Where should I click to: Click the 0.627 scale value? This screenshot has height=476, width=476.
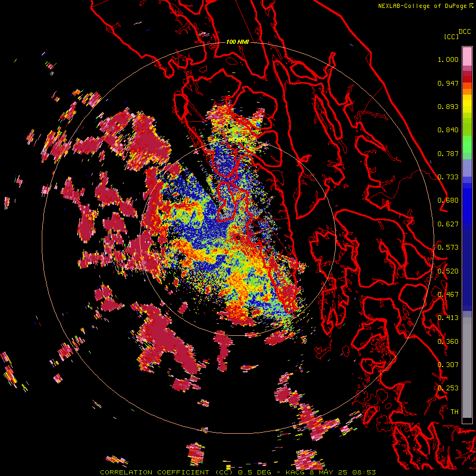point(448,224)
